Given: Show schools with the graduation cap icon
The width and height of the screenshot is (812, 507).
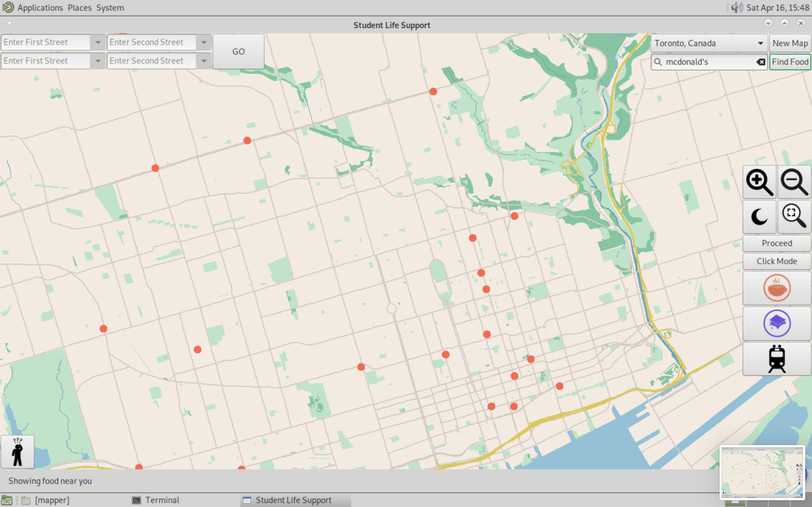Looking at the screenshot, I should (x=776, y=324).
